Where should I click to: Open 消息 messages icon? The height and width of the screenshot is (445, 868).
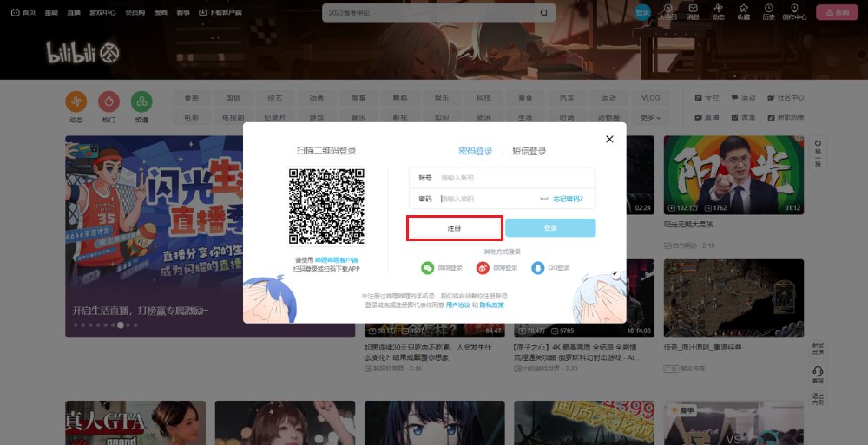click(693, 11)
